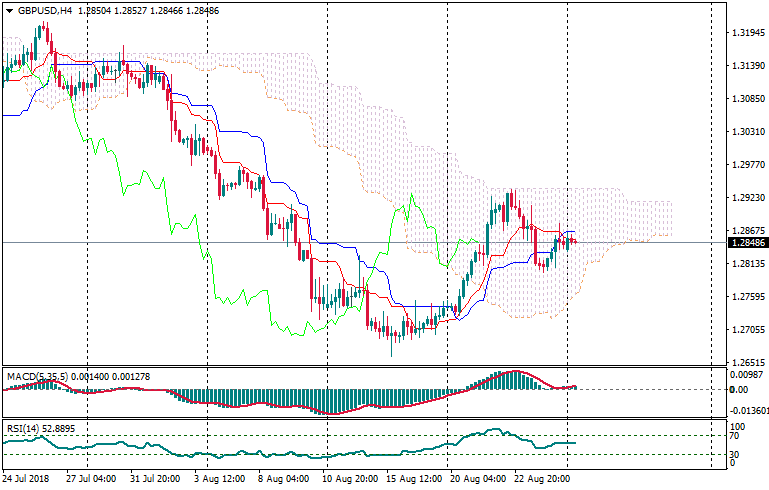The width and height of the screenshot is (769, 490).
Task: Select the current price tag 1.28486
Action: (746, 243)
